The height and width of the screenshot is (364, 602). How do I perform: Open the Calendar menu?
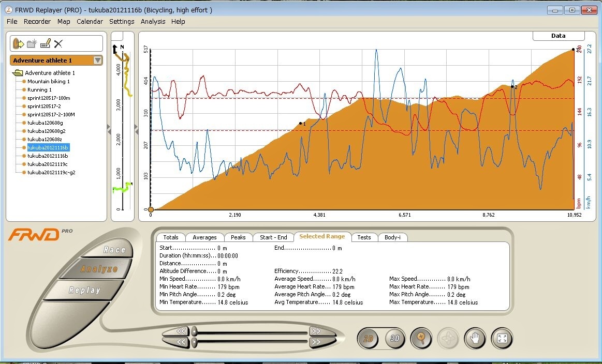point(90,22)
